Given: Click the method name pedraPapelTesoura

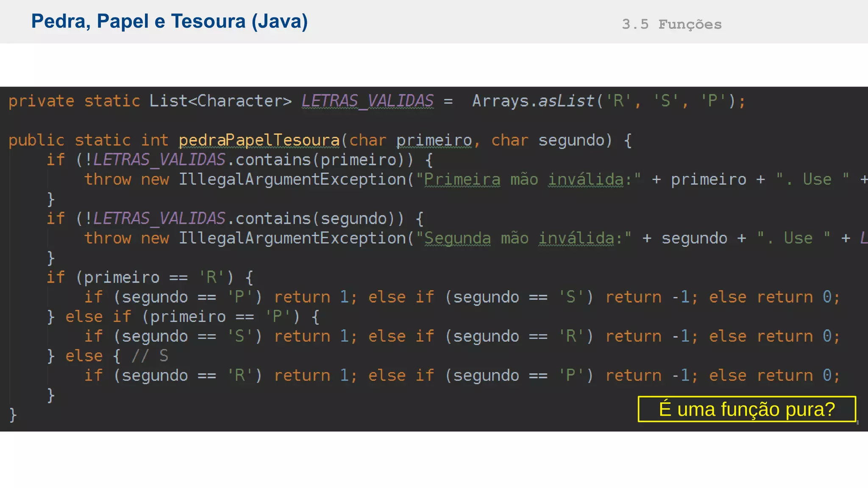Looking at the screenshot, I should (x=259, y=140).
